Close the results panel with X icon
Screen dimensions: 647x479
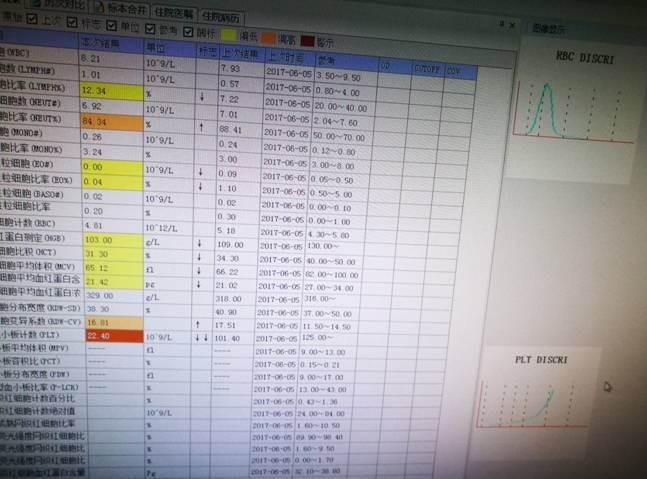(x=512, y=25)
